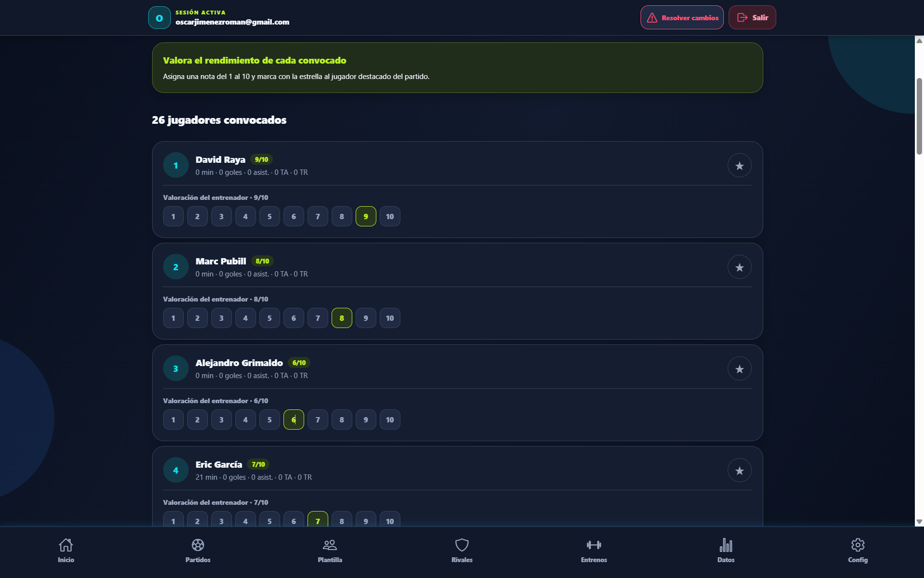Rate David Raya a 3

pyautogui.click(x=221, y=216)
